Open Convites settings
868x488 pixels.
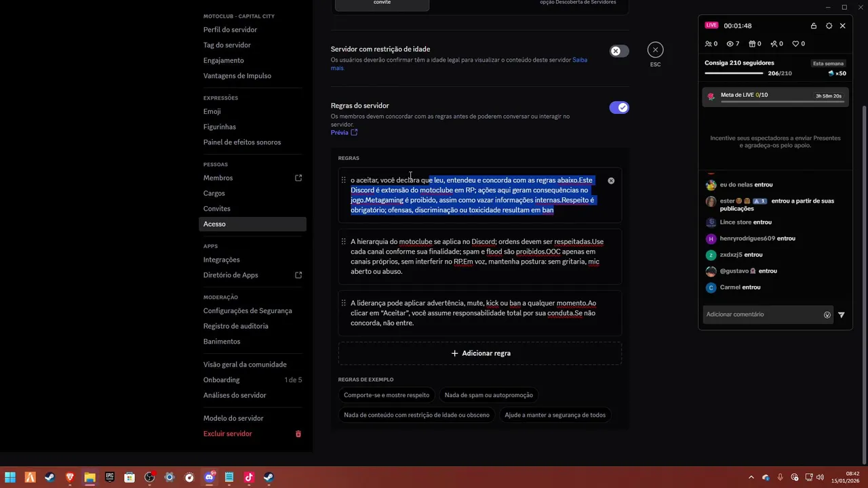point(216,209)
